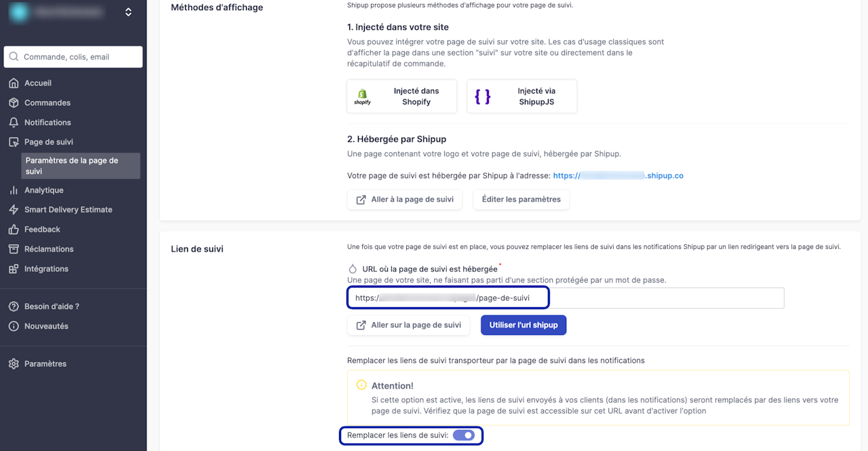
Task: Open the Nouveautés menu item
Action: pyautogui.click(x=46, y=326)
